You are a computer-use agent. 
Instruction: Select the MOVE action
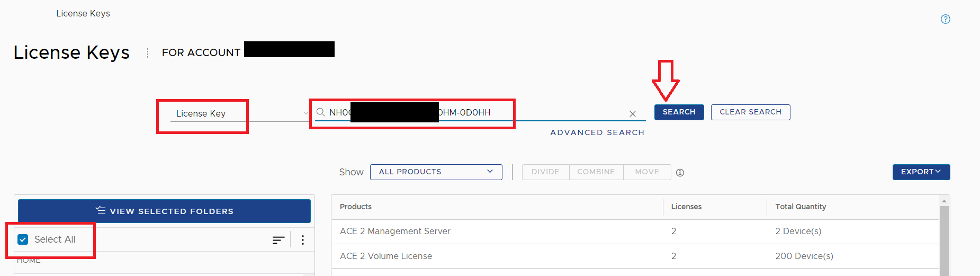click(647, 172)
